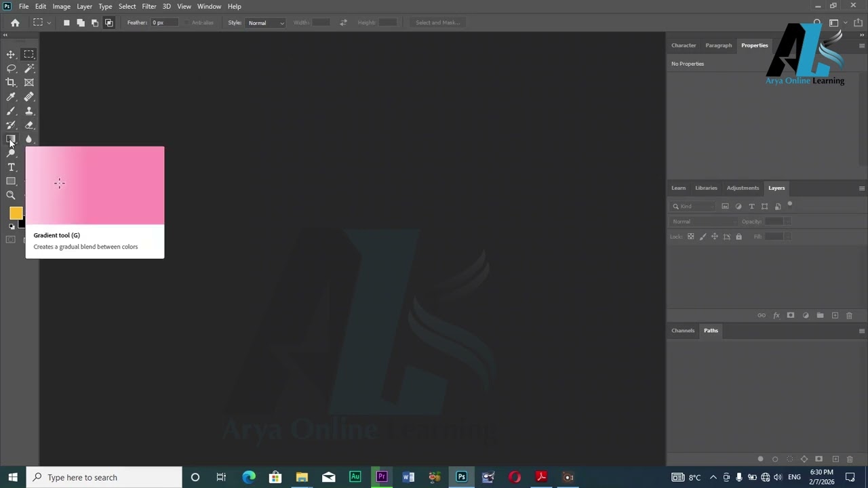Open the blend mode Normal dropdown
This screenshot has height=488, width=868.
click(x=704, y=222)
